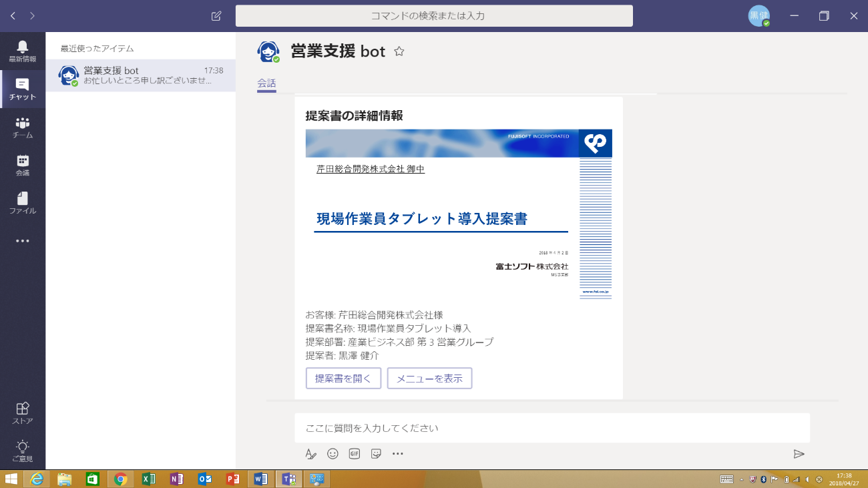Open the ご意見 feedback lightbulb
Image resolution: width=868 pixels, height=488 pixels.
[x=23, y=451]
